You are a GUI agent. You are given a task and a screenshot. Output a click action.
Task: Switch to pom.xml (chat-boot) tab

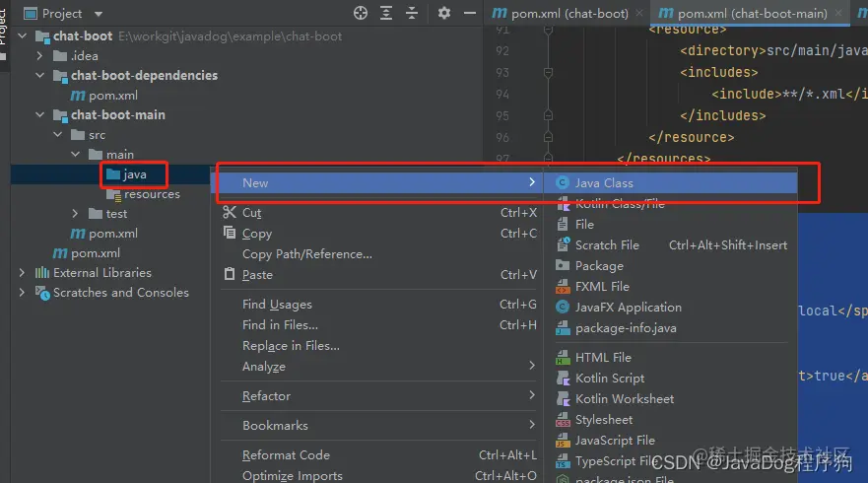click(569, 13)
